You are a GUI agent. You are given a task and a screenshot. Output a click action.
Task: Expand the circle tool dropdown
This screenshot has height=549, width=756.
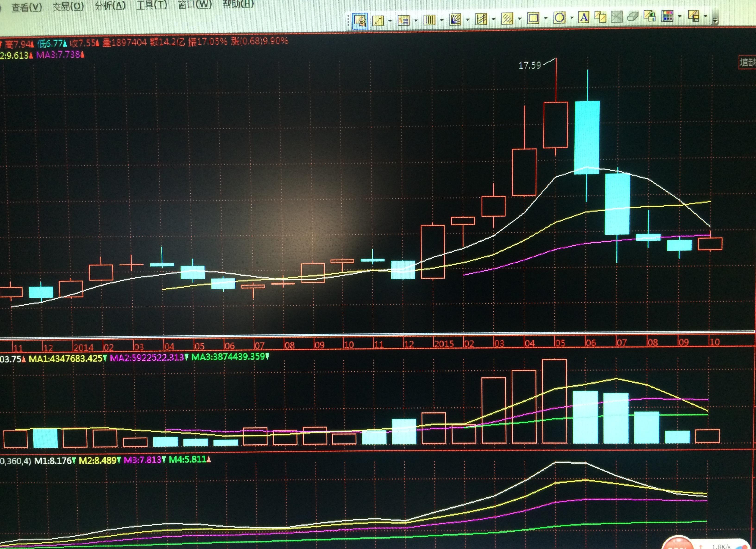tap(571, 17)
